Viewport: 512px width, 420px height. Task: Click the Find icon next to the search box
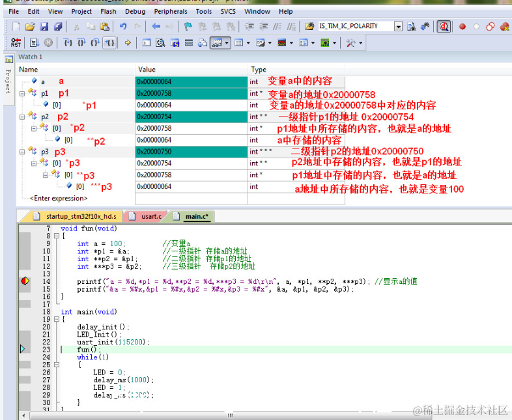(x=412, y=27)
